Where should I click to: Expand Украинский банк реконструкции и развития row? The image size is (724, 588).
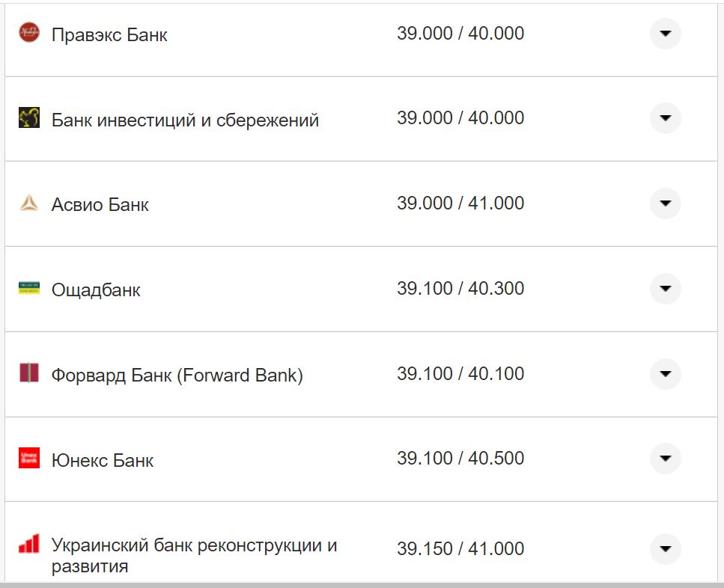(x=665, y=548)
